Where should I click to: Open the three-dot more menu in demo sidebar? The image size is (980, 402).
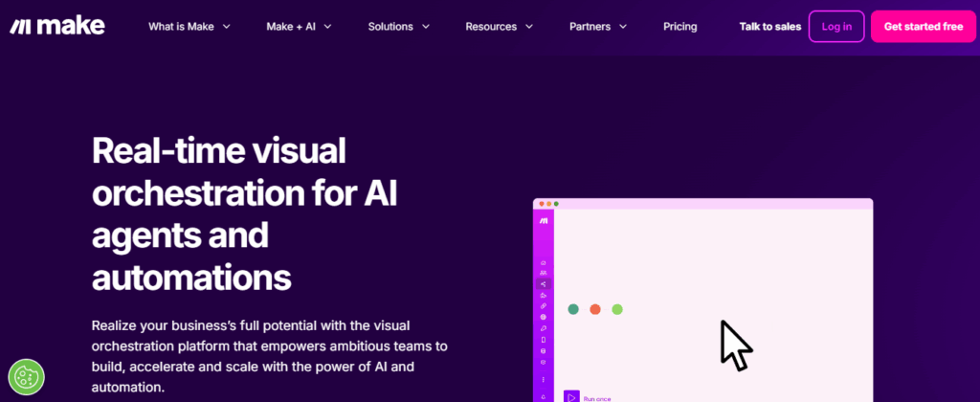[544, 379]
